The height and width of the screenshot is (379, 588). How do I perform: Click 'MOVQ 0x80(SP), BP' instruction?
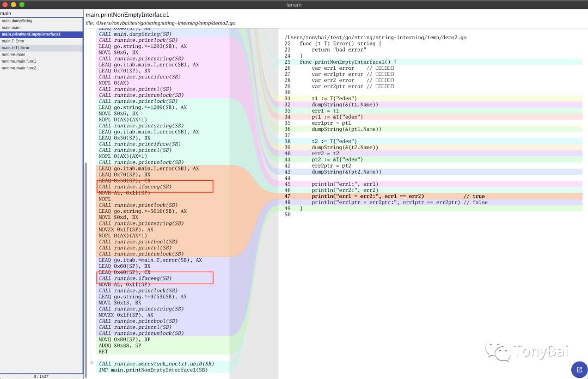click(x=125, y=339)
